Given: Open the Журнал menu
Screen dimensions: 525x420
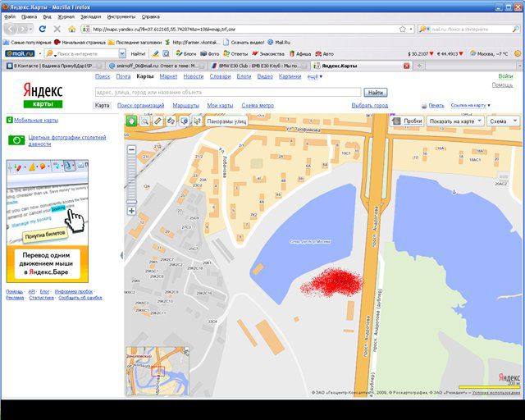Looking at the screenshot, I should pos(66,16).
